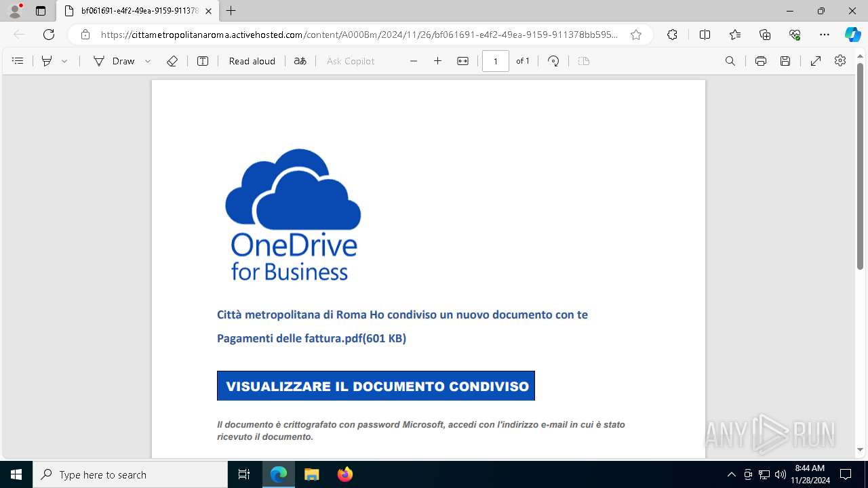Toggle split screen view

[705, 35]
